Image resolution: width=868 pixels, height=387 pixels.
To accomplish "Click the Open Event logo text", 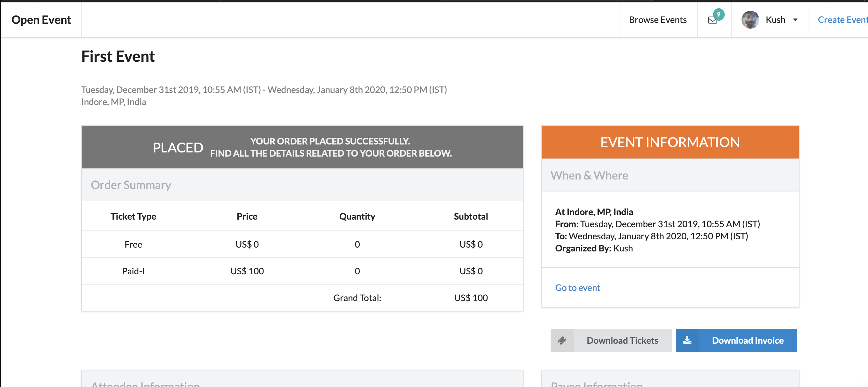I will (x=41, y=20).
